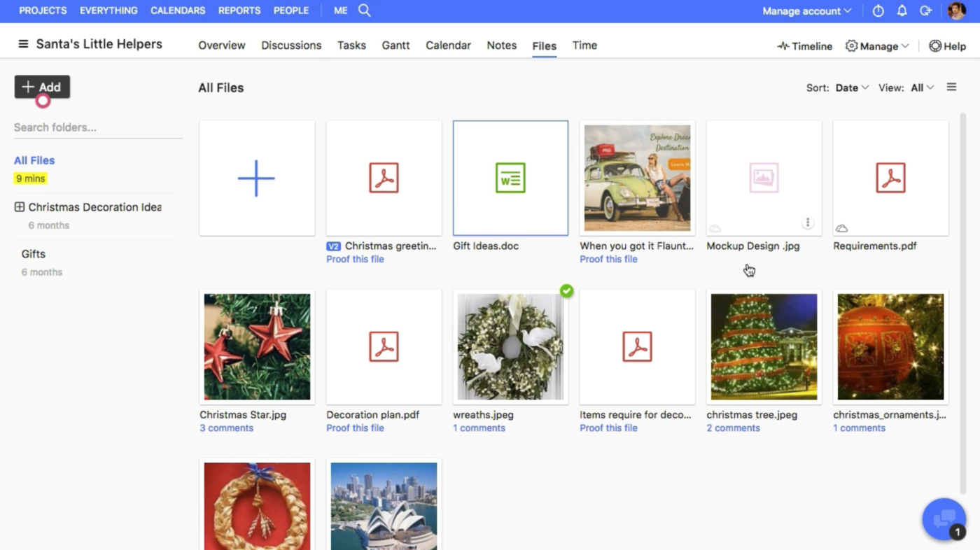
Task: Open Manage account dropdown
Action: click(x=806, y=11)
